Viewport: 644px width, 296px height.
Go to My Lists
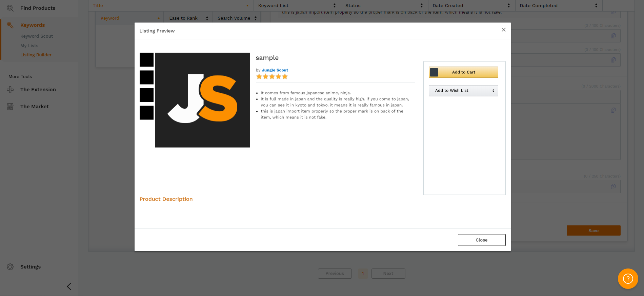point(29,46)
